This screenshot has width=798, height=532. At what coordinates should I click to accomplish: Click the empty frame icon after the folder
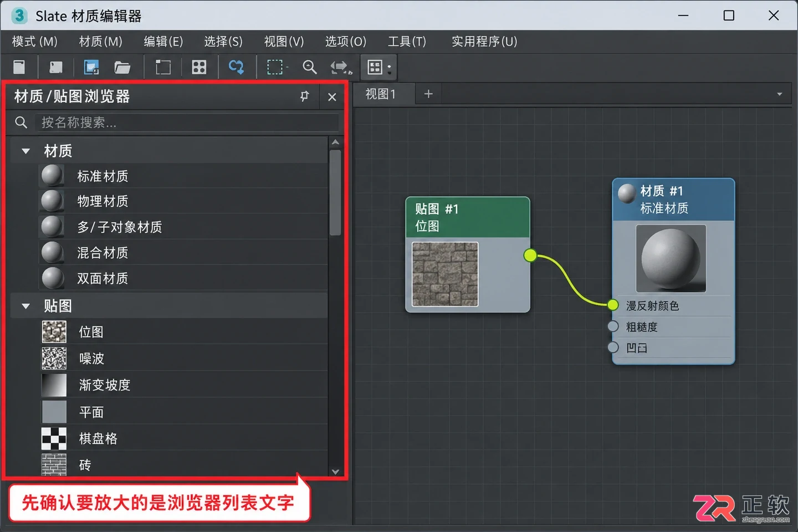point(163,68)
